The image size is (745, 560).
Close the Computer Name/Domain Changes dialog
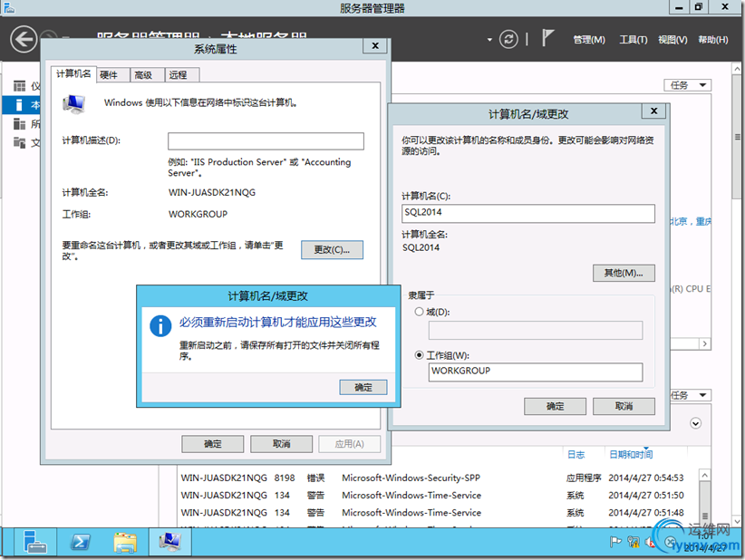tap(653, 111)
